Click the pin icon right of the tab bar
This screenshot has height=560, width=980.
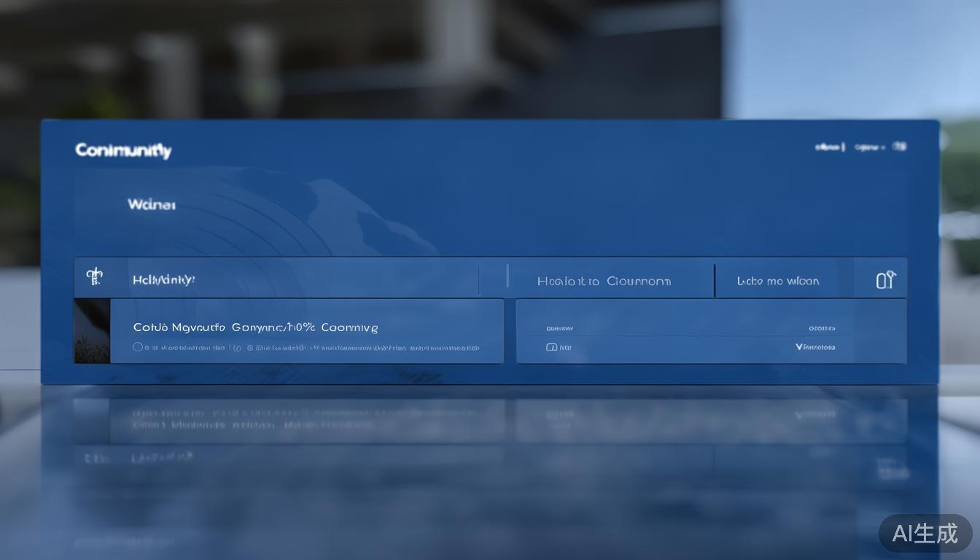(884, 280)
